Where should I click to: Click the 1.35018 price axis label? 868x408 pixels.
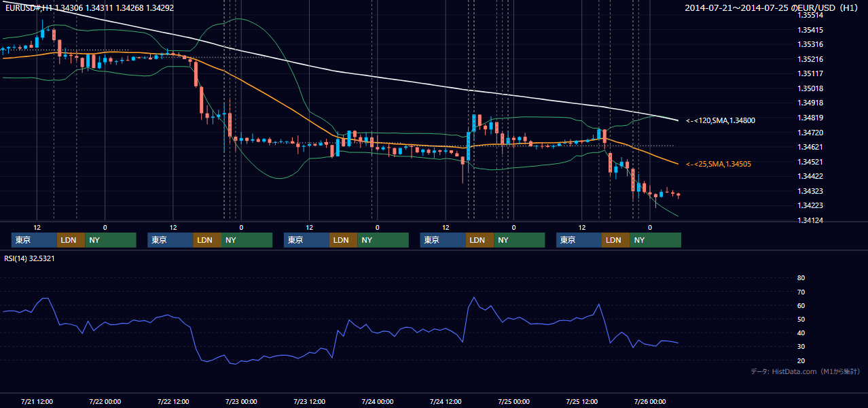point(810,88)
